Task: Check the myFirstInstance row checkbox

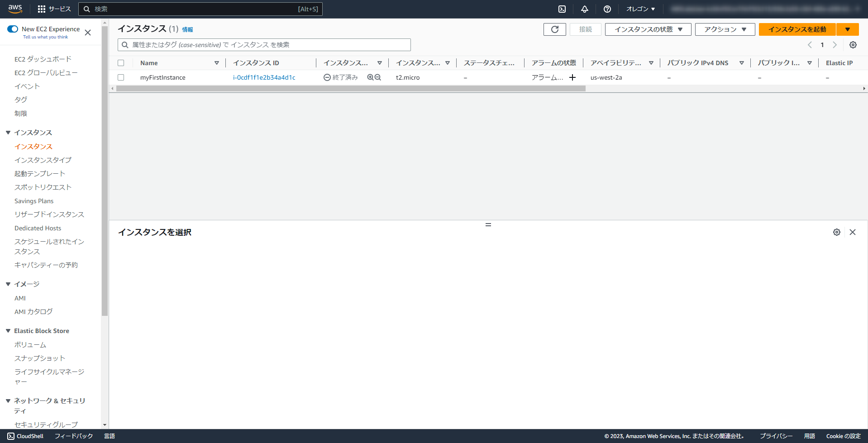Action: tap(121, 77)
